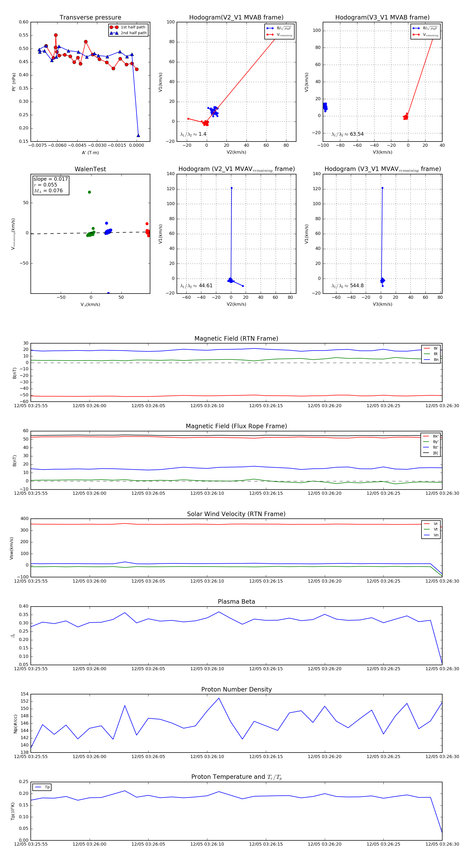Click the "Tp(10^6K)" y-axis label

tap(13, 811)
